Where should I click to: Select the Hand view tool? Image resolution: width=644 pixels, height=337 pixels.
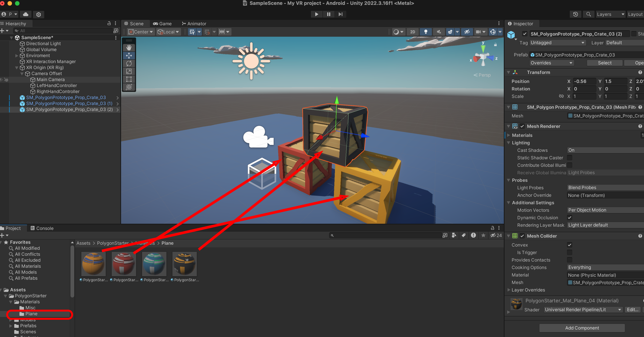tap(129, 48)
